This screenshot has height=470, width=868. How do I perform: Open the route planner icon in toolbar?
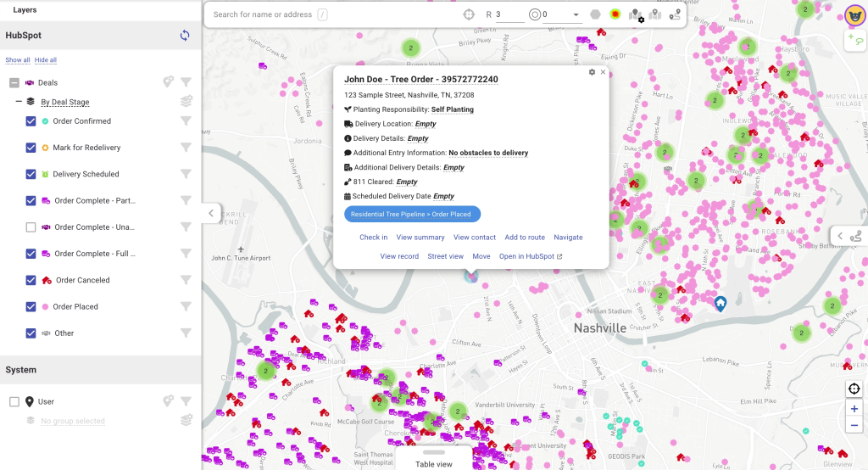click(675, 14)
